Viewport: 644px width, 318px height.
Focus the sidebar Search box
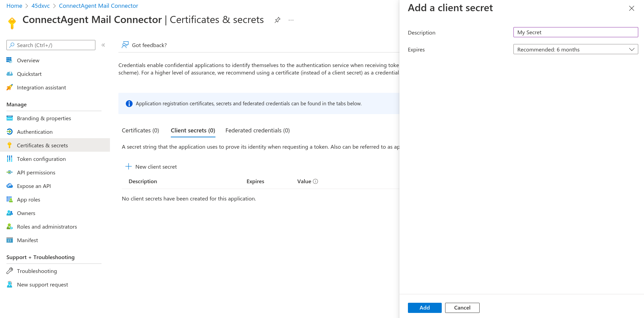(x=51, y=45)
